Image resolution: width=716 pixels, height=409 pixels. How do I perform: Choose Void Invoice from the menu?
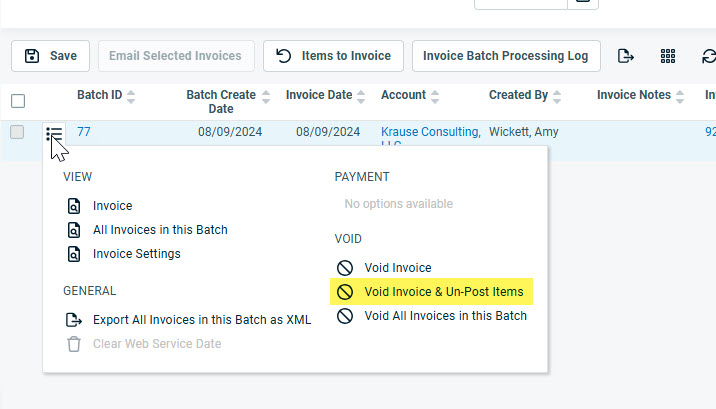tap(397, 268)
